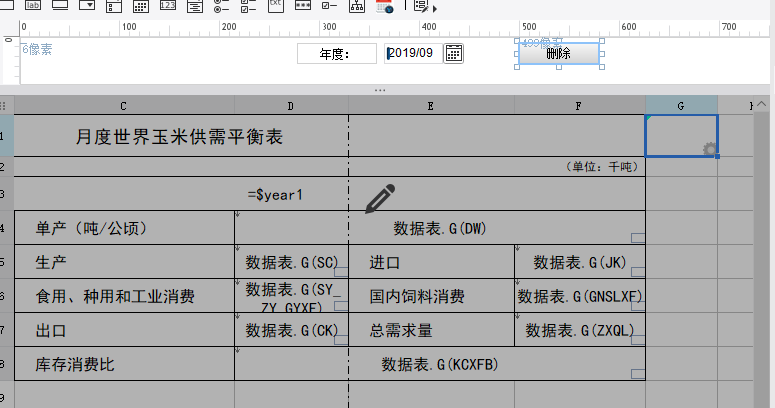The width and height of the screenshot is (775, 408).
Task: Select data cell 数据表.G(JK)
Action: click(x=580, y=262)
